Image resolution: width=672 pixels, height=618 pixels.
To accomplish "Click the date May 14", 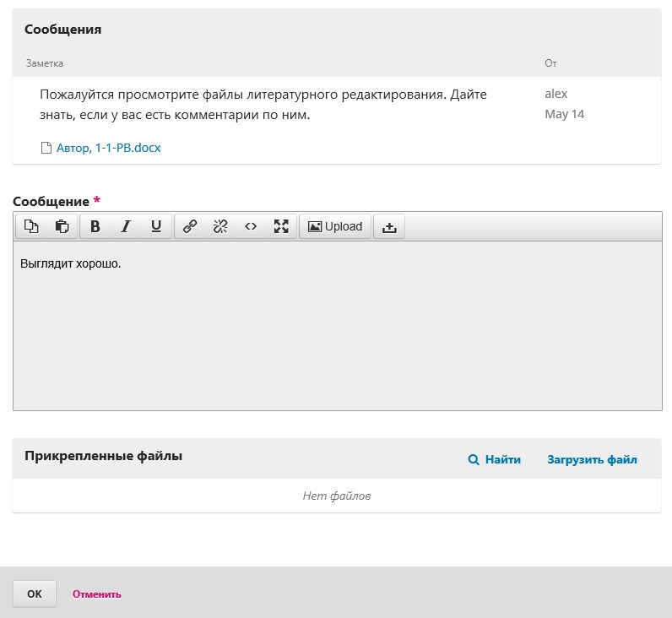I will (x=565, y=114).
